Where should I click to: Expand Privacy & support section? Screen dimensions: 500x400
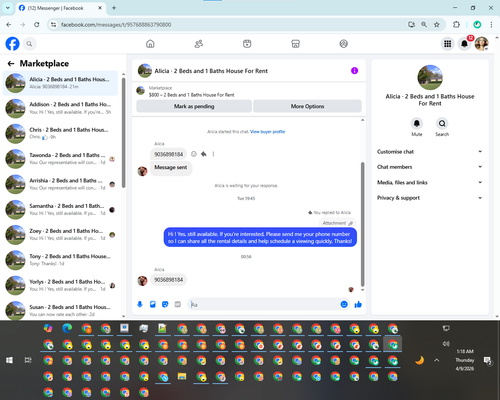click(430, 198)
